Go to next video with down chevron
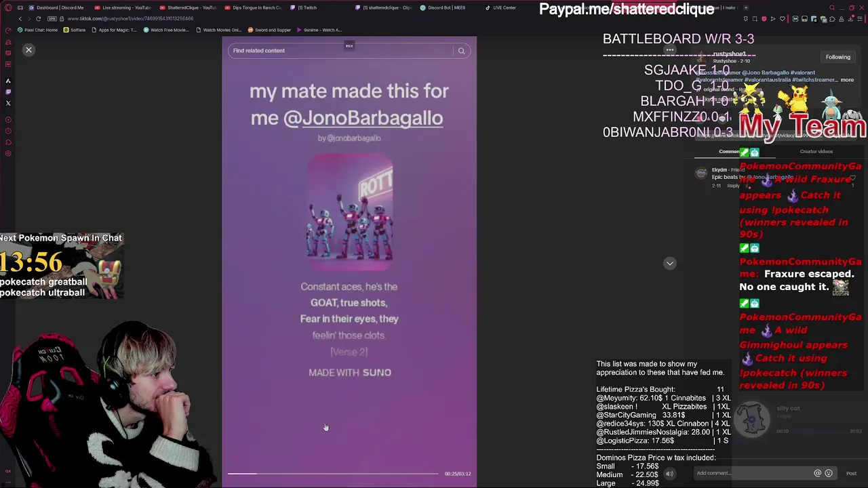This screenshot has height=488, width=868. point(670,263)
